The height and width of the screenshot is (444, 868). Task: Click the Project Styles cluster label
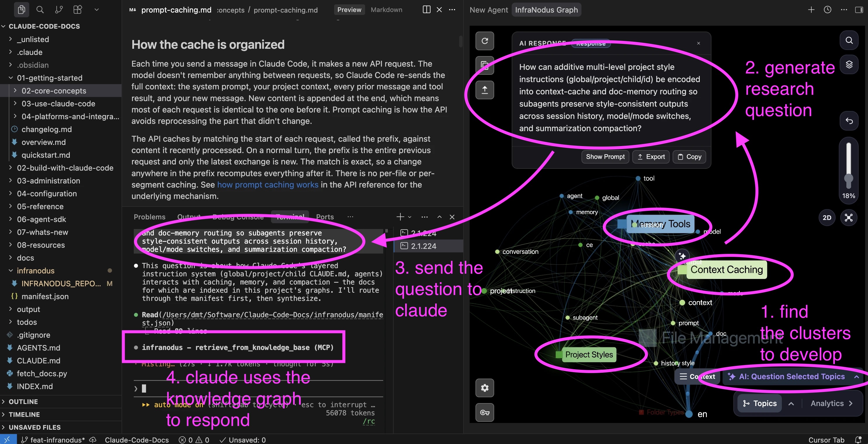pos(589,355)
